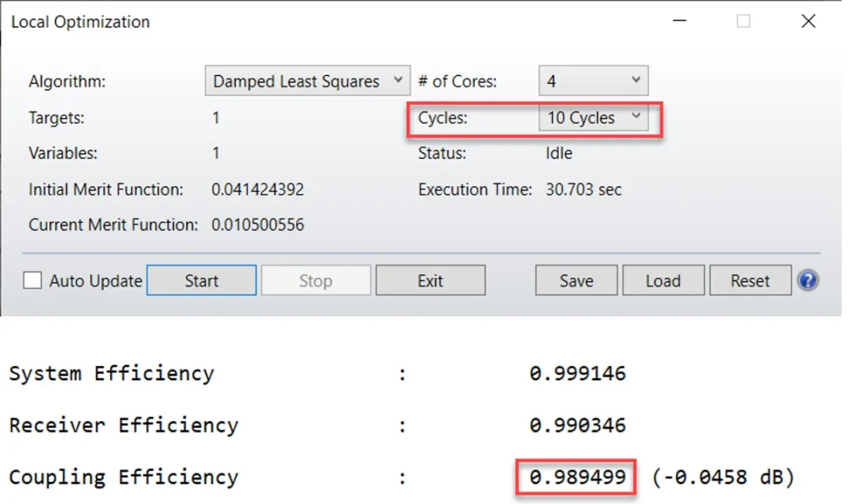
Task: Maximize the Local Optimization dialog
Action: click(744, 22)
